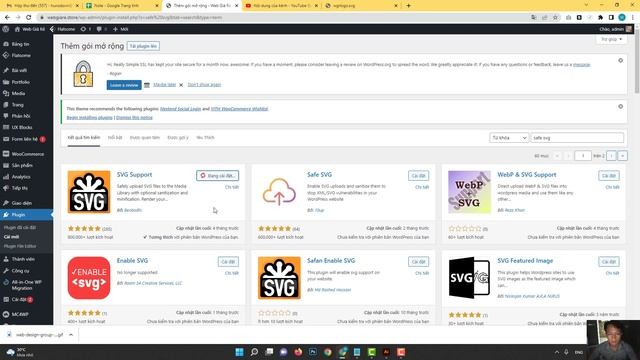Install the Safe SVG plugin

tap(418, 176)
